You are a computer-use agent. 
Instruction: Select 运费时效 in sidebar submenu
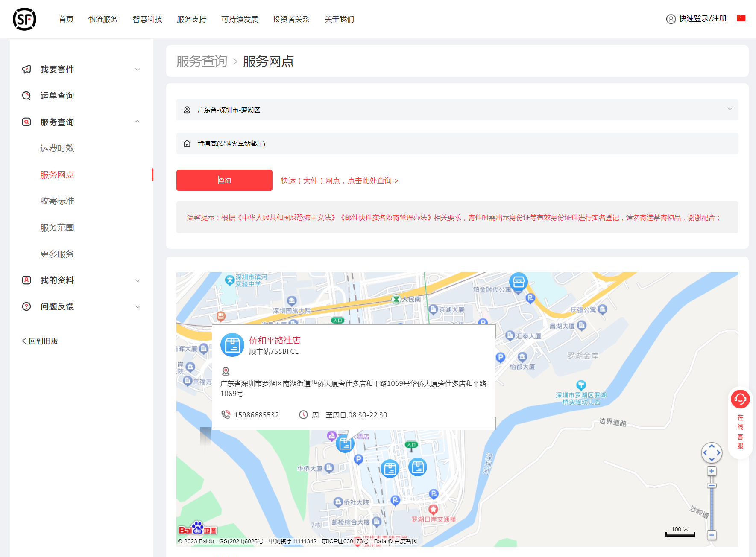click(x=57, y=148)
